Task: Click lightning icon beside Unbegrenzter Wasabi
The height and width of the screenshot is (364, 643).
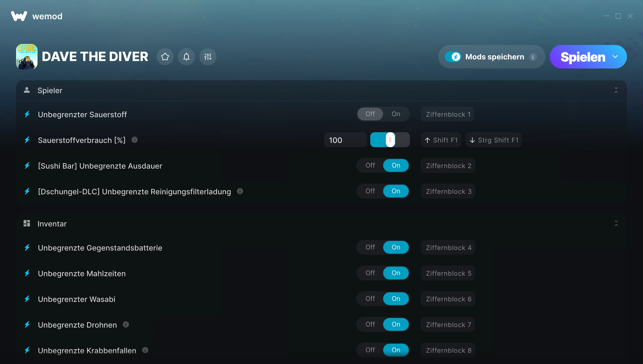Action: (x=27, y=299)
